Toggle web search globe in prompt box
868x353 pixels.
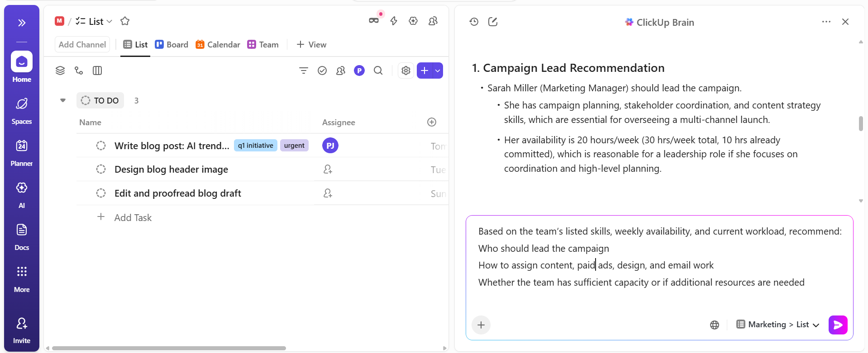click(x=714, y=325)
